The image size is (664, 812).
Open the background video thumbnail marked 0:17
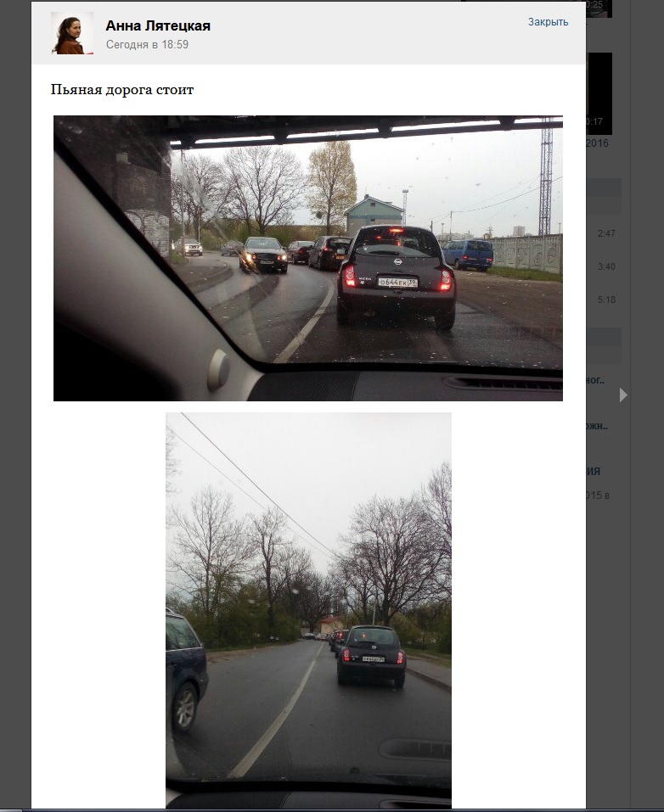coord(599,93)
